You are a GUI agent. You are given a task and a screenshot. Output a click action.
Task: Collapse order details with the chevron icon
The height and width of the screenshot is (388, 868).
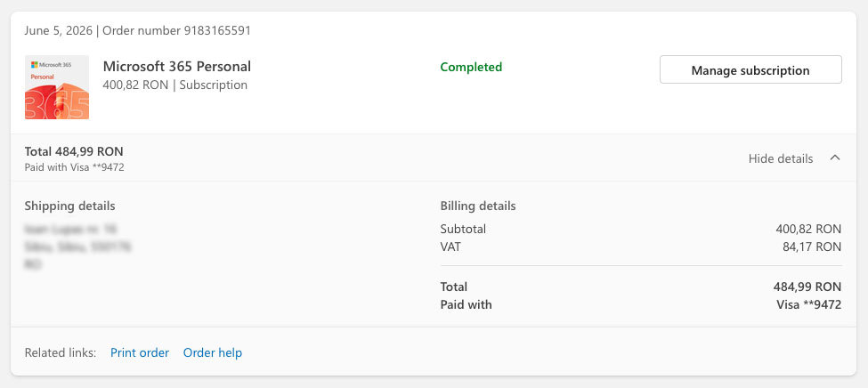(835, 158)
